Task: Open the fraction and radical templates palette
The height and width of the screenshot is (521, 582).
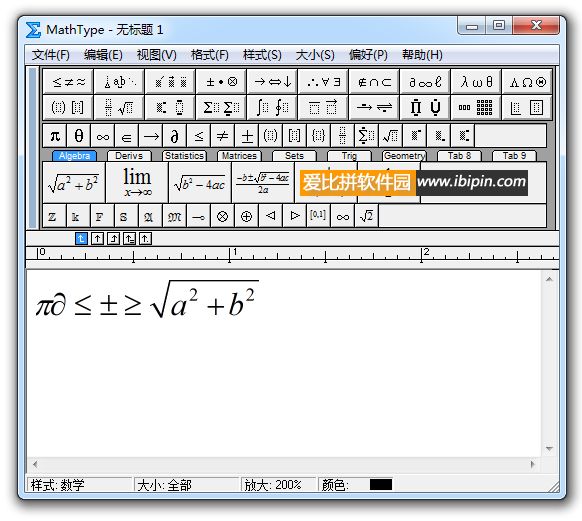Action: (119, 108)
